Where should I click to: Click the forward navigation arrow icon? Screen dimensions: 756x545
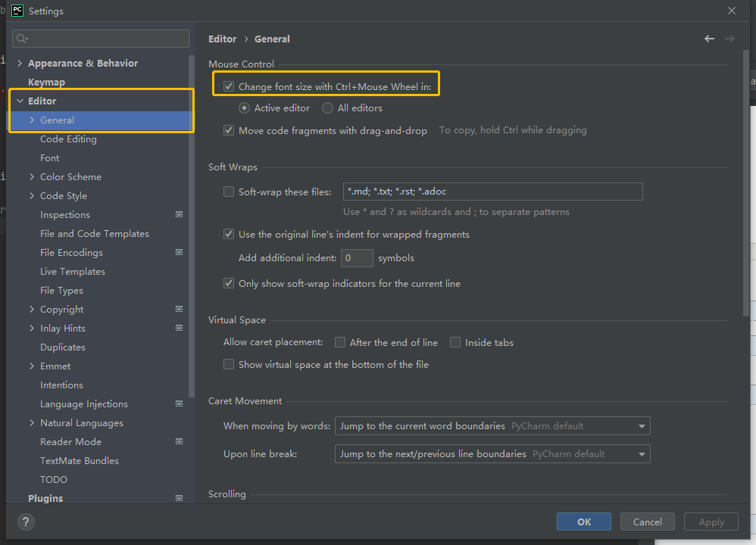(729, 39)
